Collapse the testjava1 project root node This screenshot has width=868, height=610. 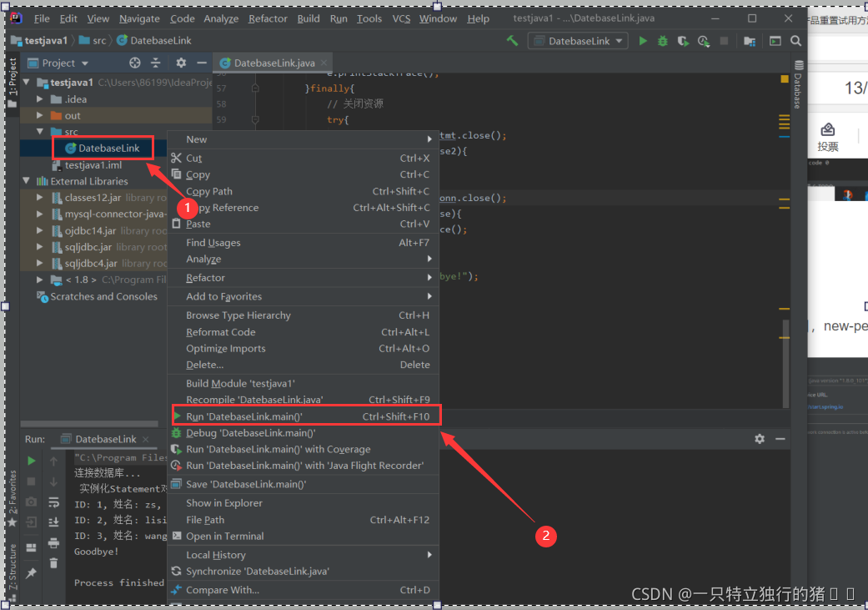coord(26,83)
